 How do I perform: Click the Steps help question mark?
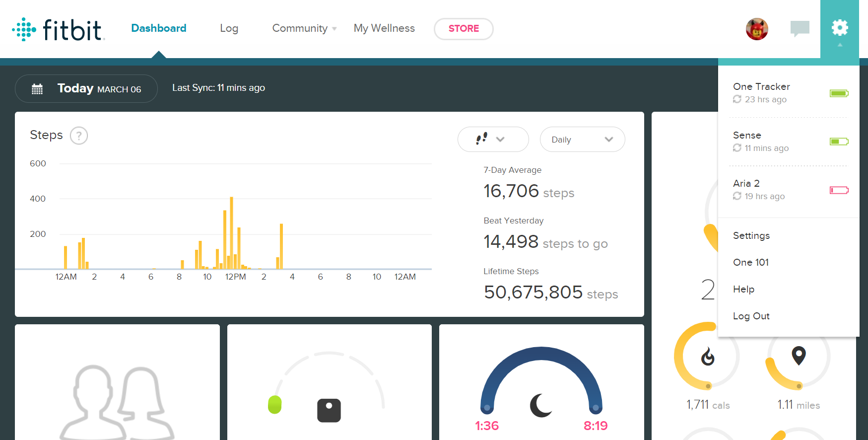[79, 136]
